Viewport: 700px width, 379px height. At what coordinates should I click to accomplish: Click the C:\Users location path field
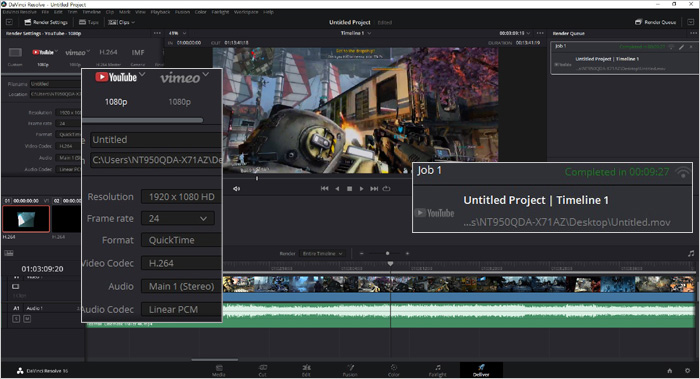click(156, 159)
